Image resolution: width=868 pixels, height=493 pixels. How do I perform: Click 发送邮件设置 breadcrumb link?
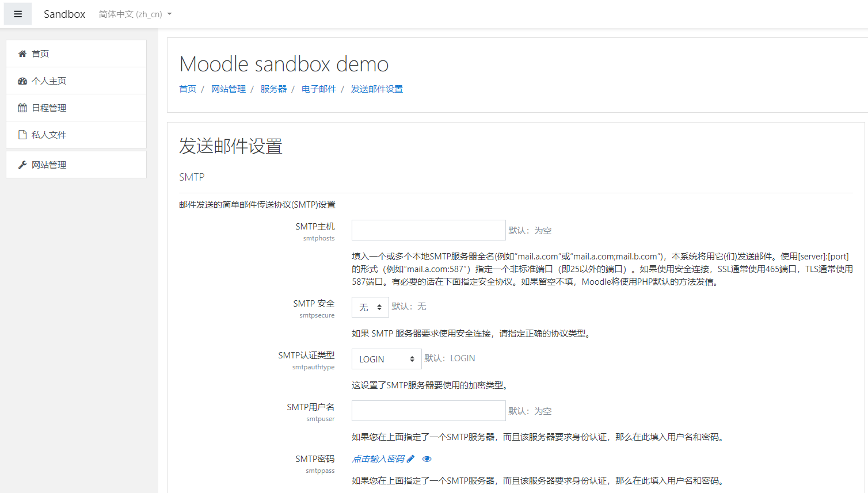[377, 89]
